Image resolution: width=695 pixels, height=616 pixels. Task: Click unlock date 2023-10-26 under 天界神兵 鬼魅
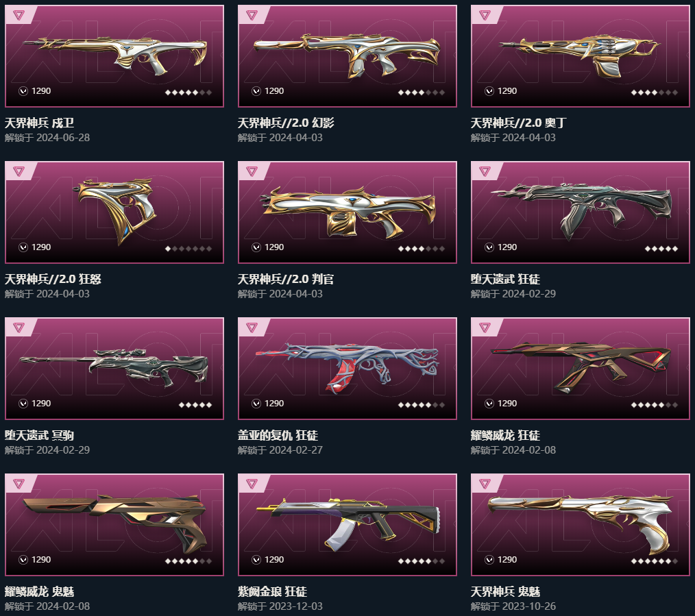point(528,606)
